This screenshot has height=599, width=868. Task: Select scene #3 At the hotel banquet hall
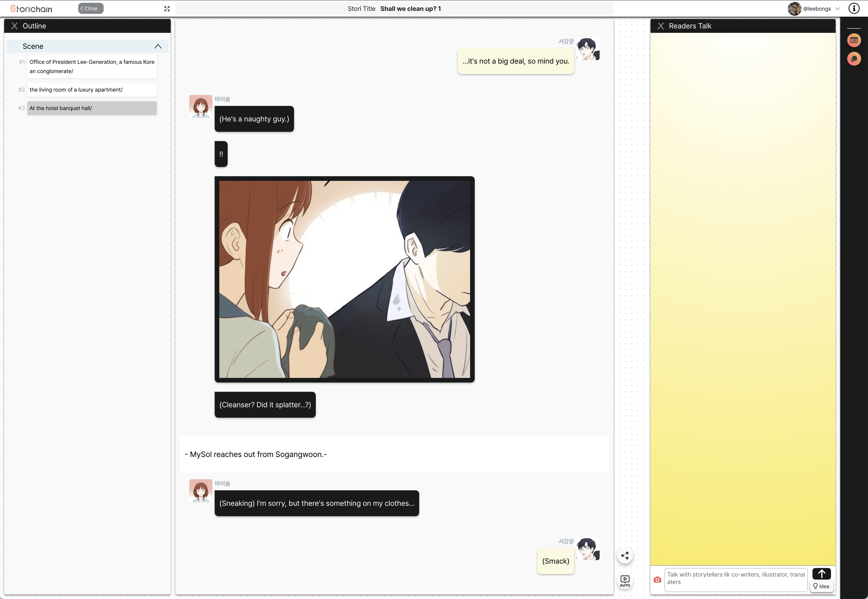coord(92,108)
